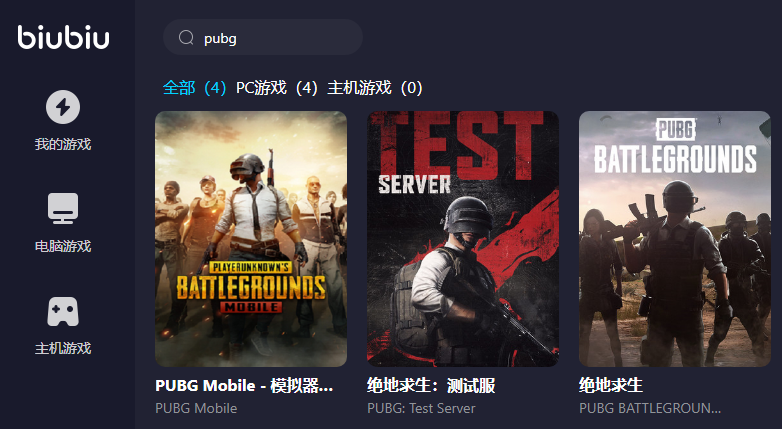The image size is (782, 429).
Task: Click the 主机游戏 sidebar label
Action: [x=63, y=348]
